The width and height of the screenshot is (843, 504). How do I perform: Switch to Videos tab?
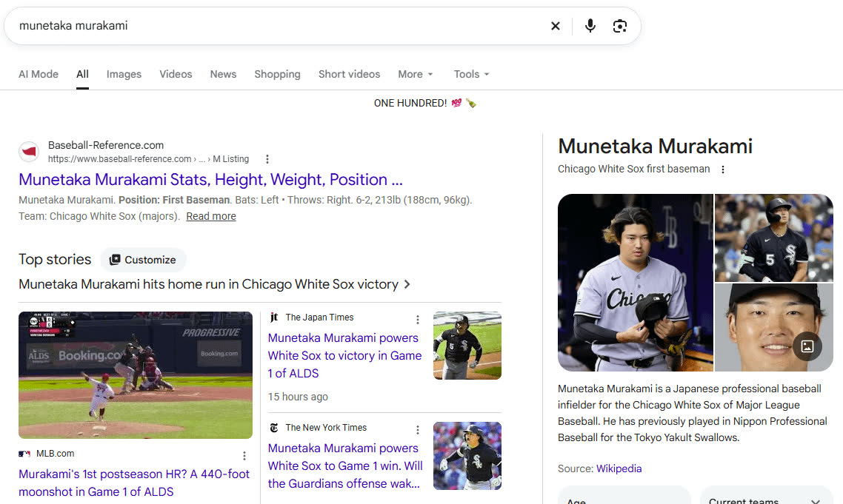click(x=176, y=74)
